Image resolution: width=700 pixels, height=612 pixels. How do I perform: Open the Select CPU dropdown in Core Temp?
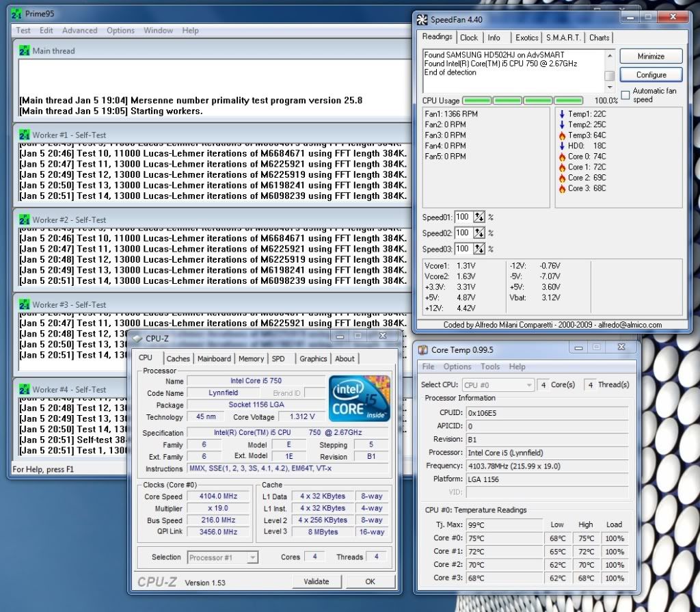point(498,385)
